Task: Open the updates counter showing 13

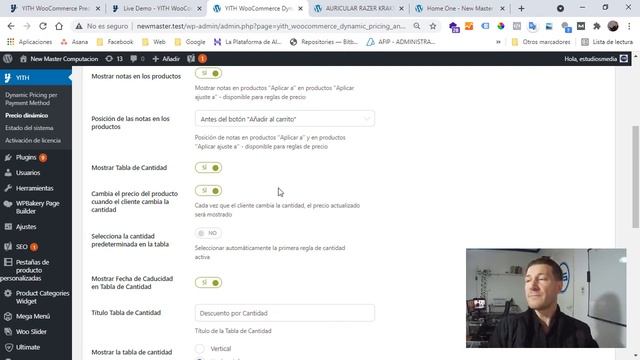Action: pos(114,59)
